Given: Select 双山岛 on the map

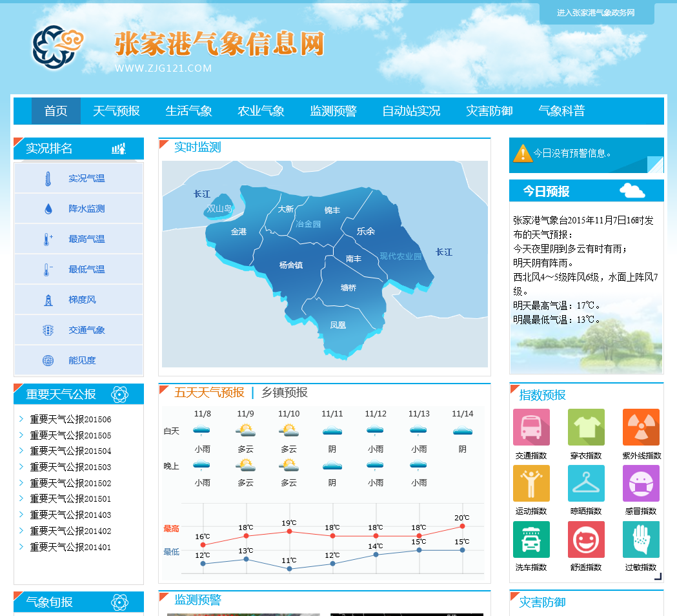Looking at the screenshot, I should (x=219, y=209).
